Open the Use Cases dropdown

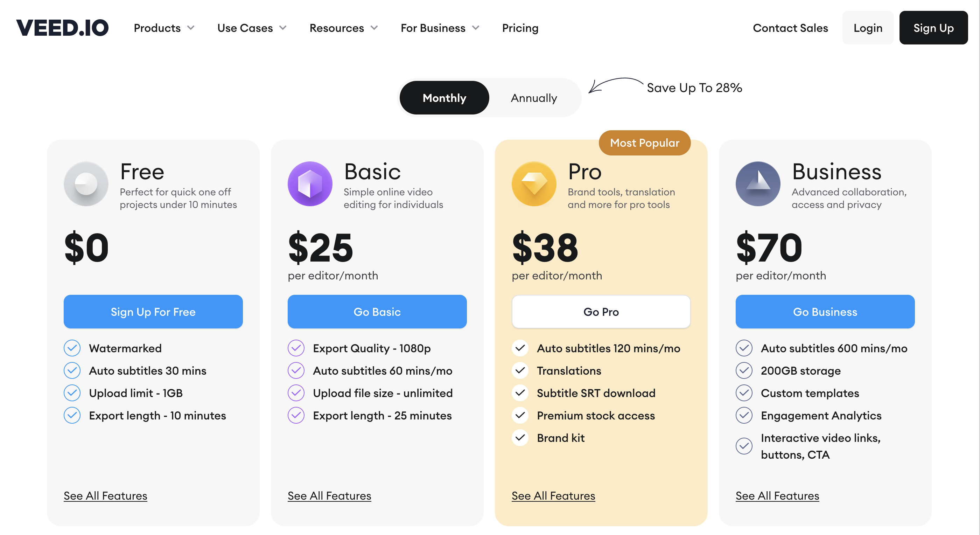[252, 28]
